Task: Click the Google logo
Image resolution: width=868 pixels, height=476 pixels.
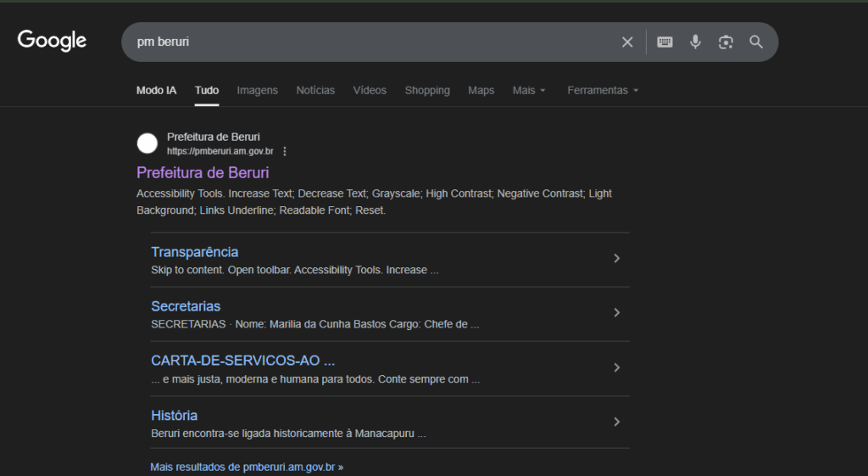Action: [52, 41]
